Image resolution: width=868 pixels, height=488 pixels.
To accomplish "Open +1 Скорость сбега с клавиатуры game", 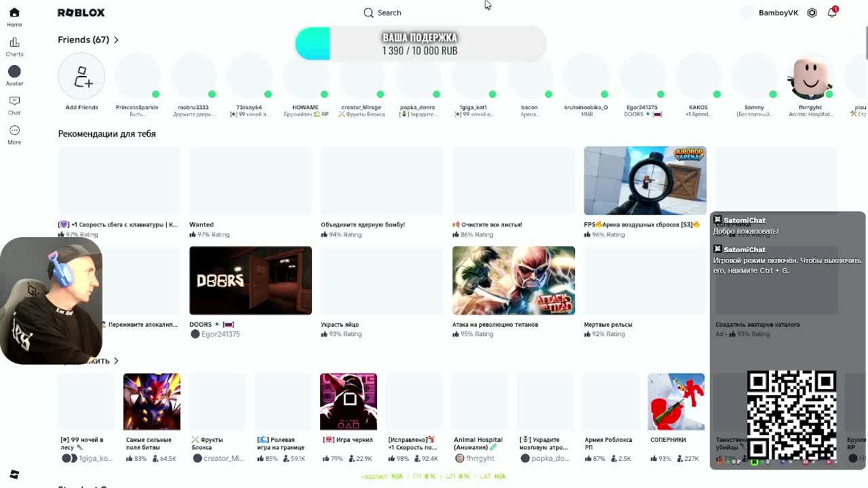I will pos(119,224).
